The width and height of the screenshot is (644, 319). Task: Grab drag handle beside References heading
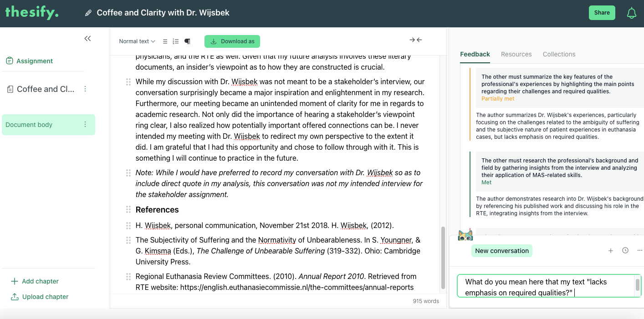point(128,210)
